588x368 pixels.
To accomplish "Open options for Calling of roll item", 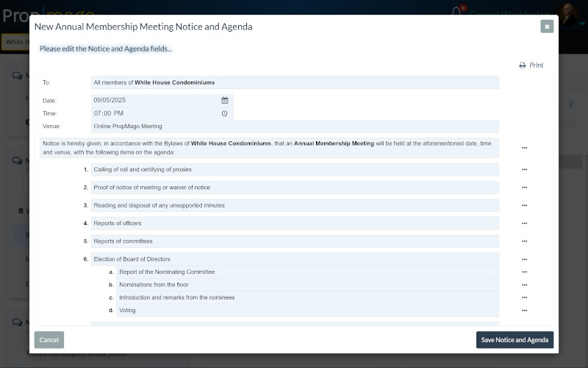I will click(524, 169).
